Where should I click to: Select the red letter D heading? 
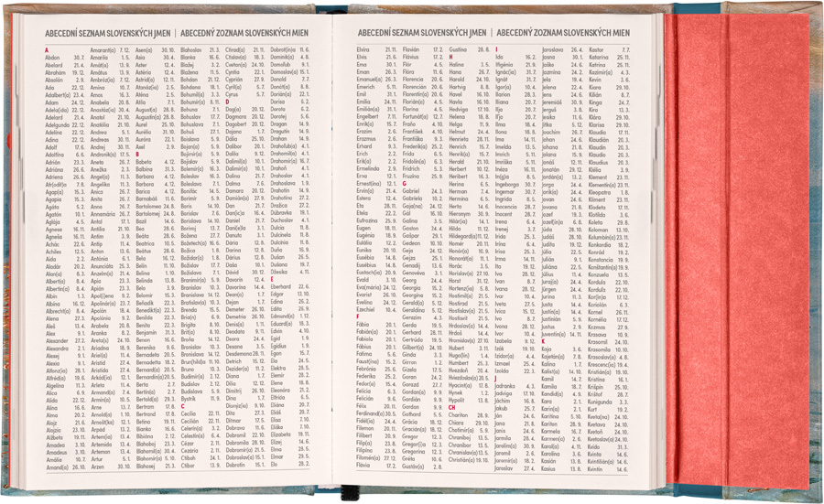coord(228,101)
